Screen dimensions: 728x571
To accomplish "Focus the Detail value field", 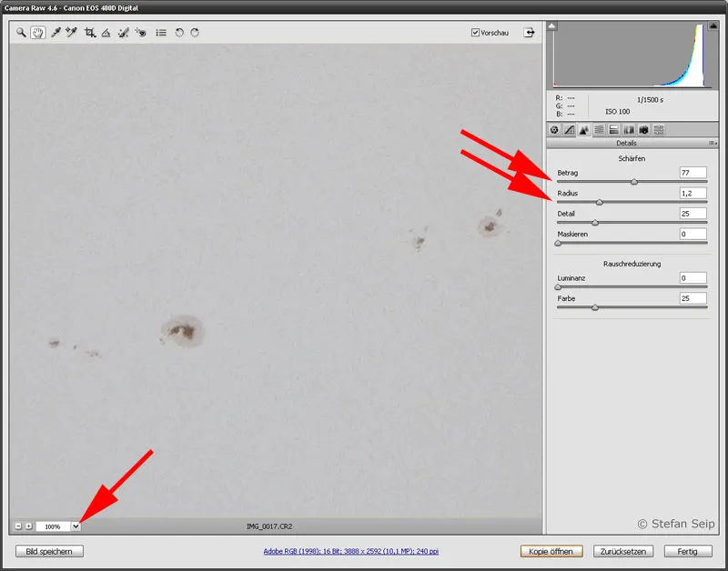I will coord(693,214).
